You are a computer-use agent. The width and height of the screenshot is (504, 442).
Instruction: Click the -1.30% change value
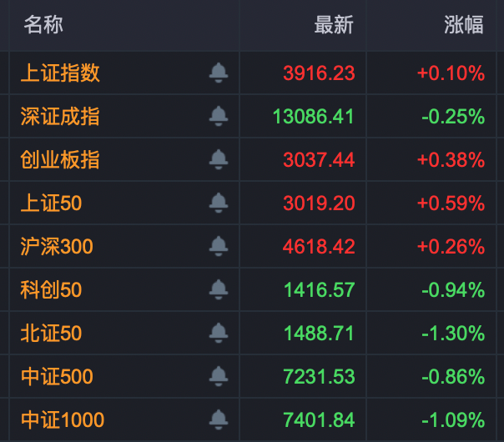click(454, 334)
